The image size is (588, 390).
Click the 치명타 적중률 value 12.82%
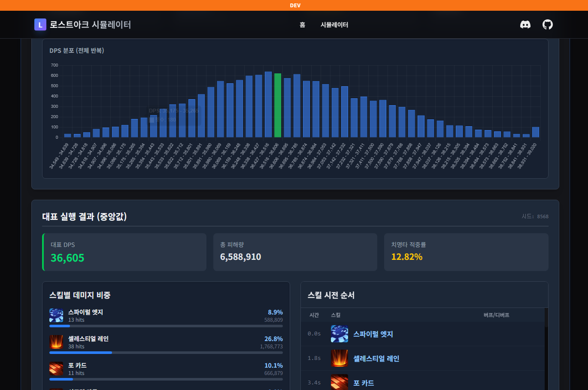(x=407, y=257)
